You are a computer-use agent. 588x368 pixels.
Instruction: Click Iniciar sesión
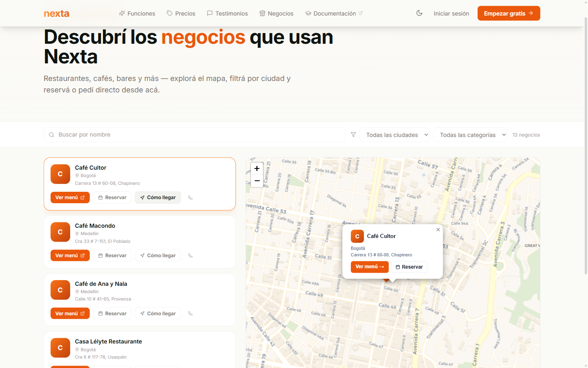click(x=451, y=13)
